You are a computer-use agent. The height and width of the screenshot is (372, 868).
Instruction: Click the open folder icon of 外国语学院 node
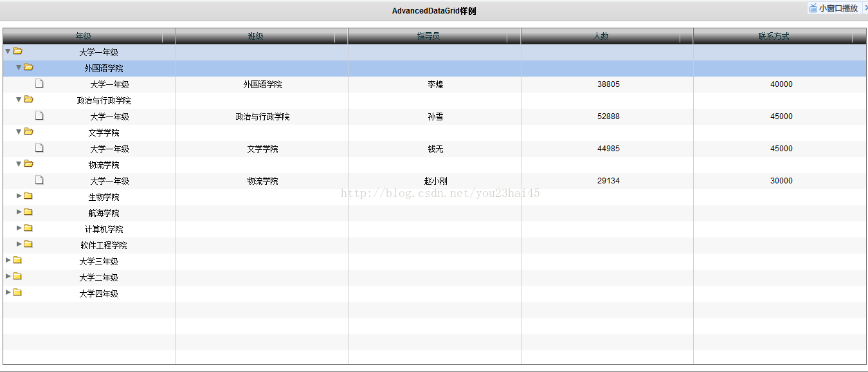tap(28, 67)
